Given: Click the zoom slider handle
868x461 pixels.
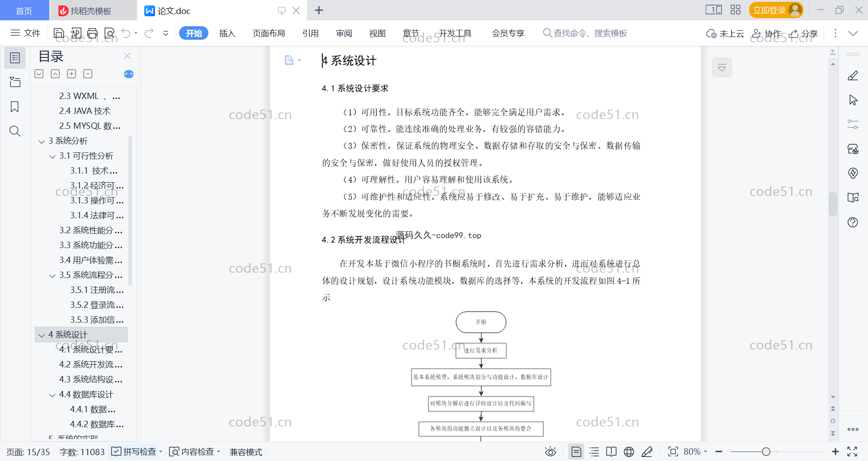Looking at the screenshot, I should click(766, 452).
